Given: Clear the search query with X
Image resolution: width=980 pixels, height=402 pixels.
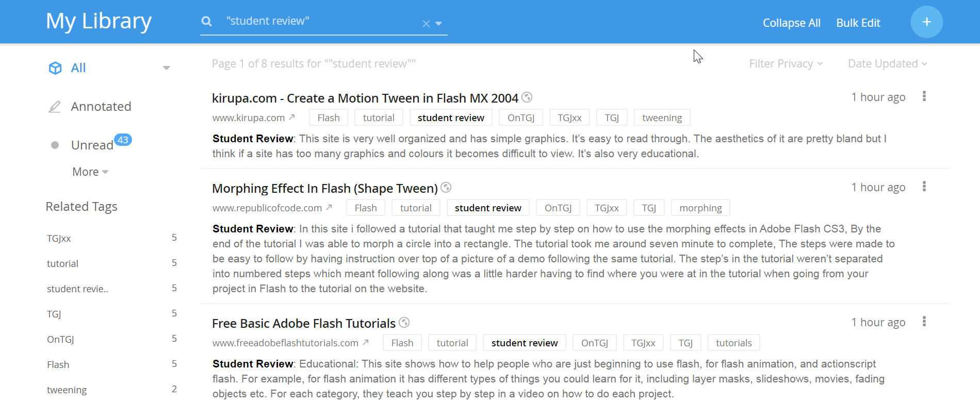Looking at the screenshot, I should 426,24.
